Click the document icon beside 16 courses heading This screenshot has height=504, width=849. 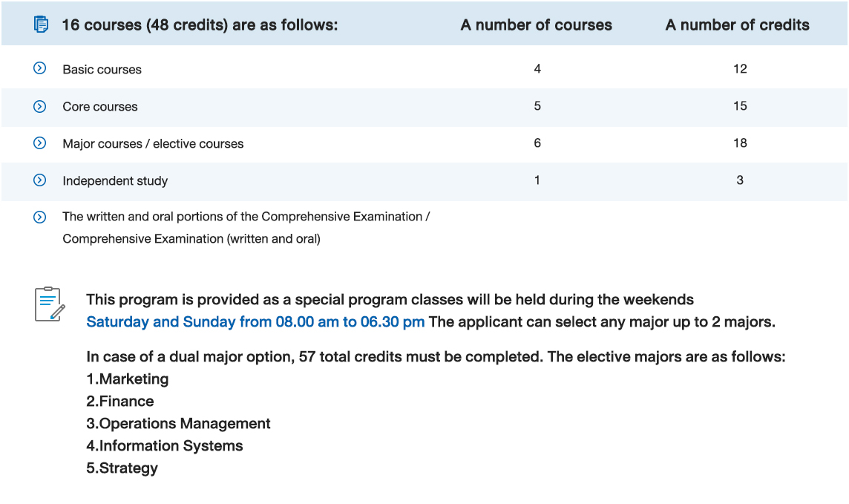tap(41, 24)
